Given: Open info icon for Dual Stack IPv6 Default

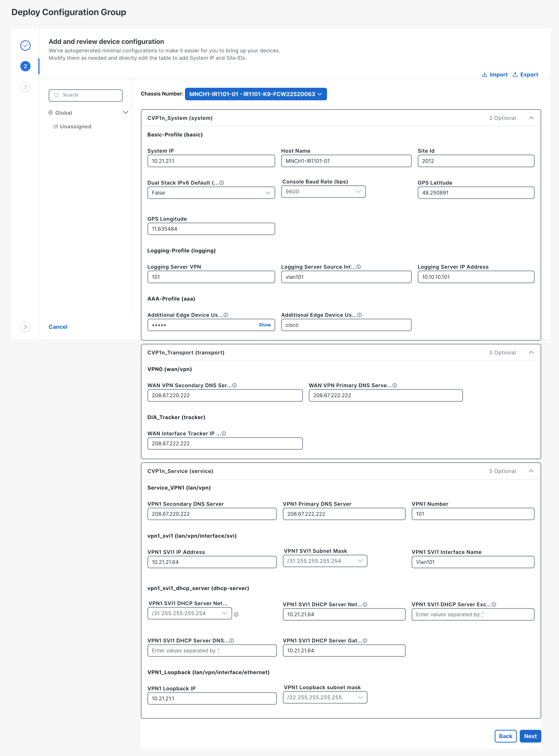Looking at the screenshot, I should pos(222,183).
